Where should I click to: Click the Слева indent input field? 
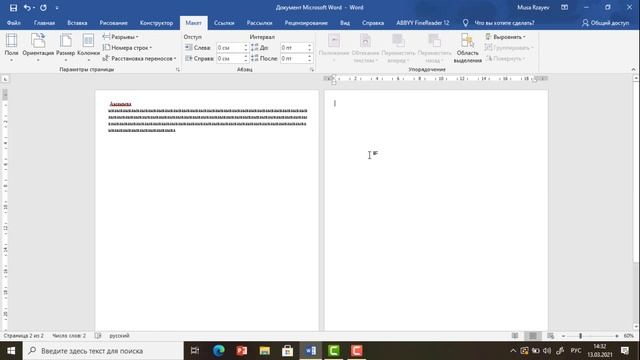pyautogui.click(x=229, y=48)
